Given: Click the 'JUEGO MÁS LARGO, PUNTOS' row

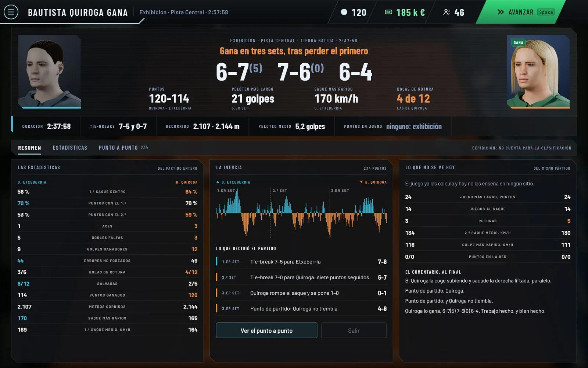Looking at the screenshot, I should coord(488,197).
